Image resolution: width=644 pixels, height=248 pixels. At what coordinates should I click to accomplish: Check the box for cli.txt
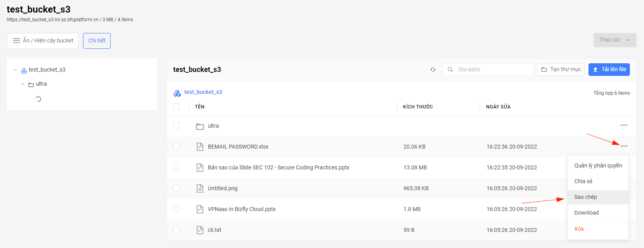(176, 230)
